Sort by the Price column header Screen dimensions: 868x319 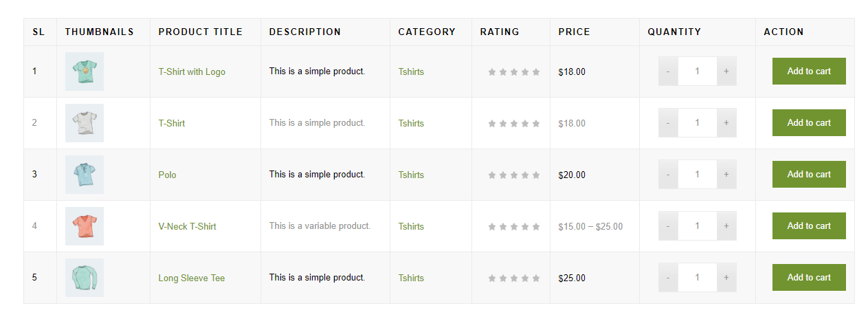coord(574,32)
